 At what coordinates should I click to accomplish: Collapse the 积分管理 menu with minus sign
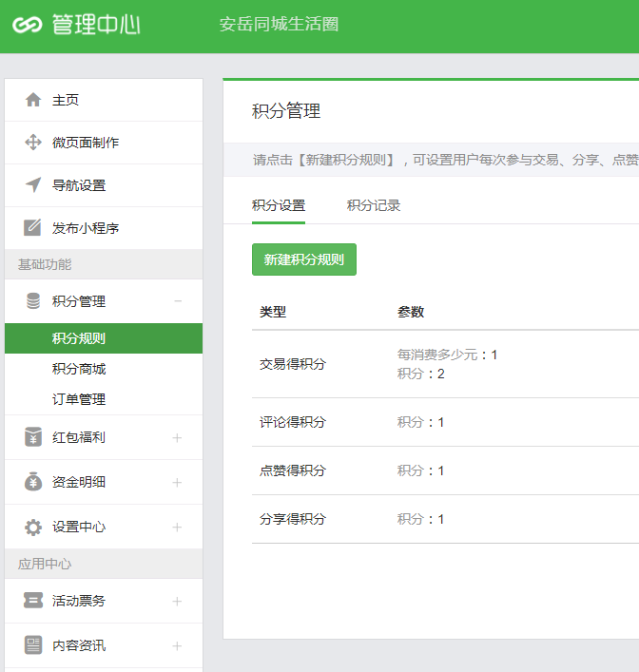click(177, 301)
